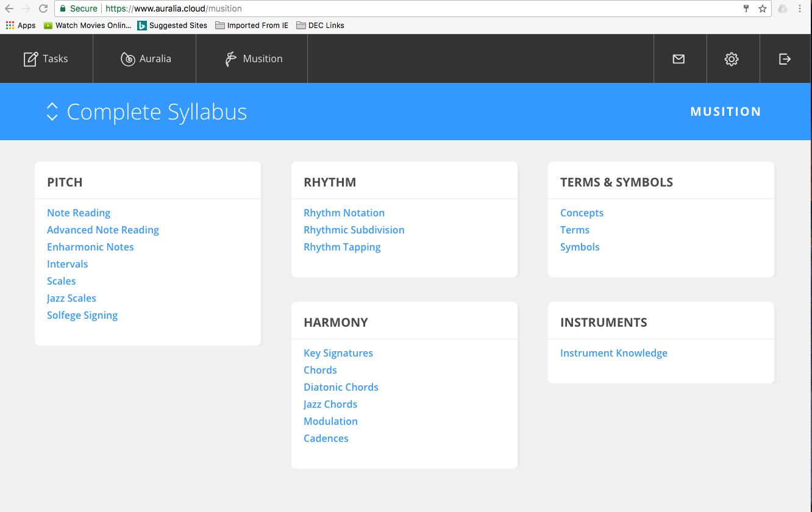Choose Solfege Signing under Pitch
Screen dimensions: 812x512
(82, 315)
